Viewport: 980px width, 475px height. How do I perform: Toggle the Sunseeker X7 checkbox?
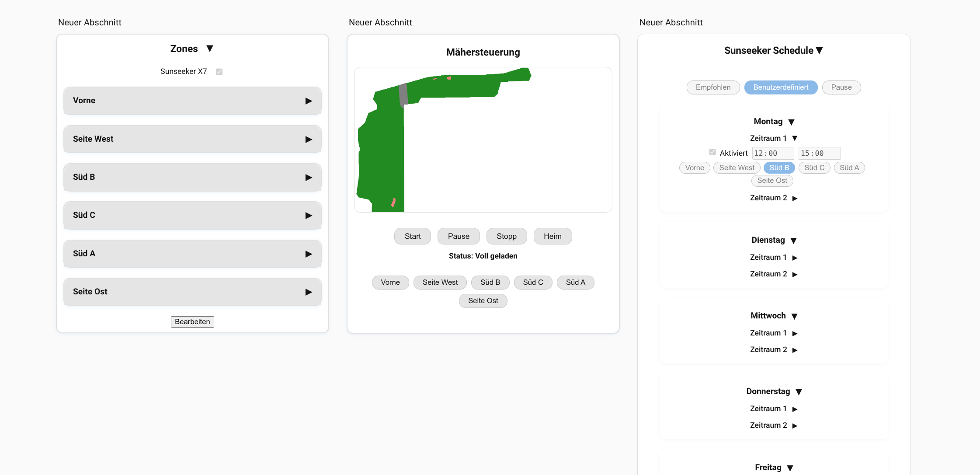[219, 72]
